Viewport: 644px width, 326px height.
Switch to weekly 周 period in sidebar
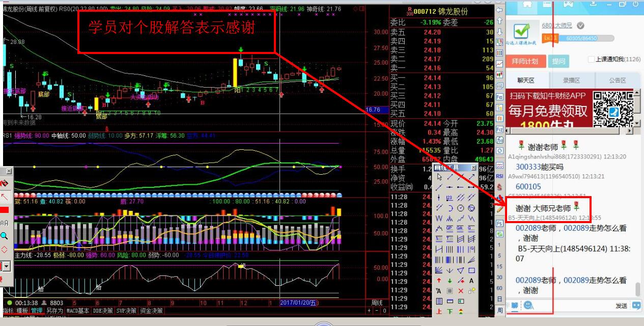pyautogui.click(x=499, y=310)
